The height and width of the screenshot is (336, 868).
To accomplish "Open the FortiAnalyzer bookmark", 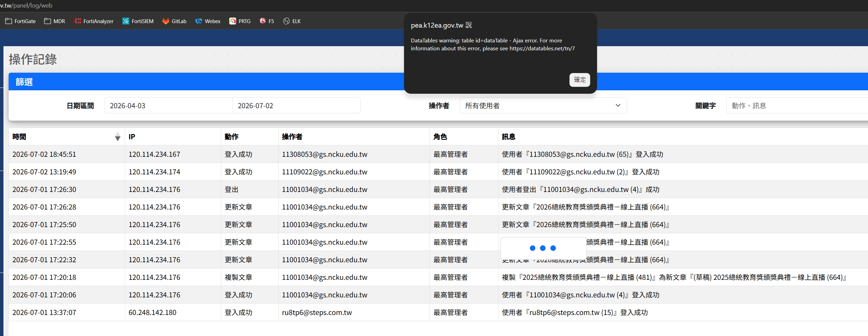I will [94, 21].
